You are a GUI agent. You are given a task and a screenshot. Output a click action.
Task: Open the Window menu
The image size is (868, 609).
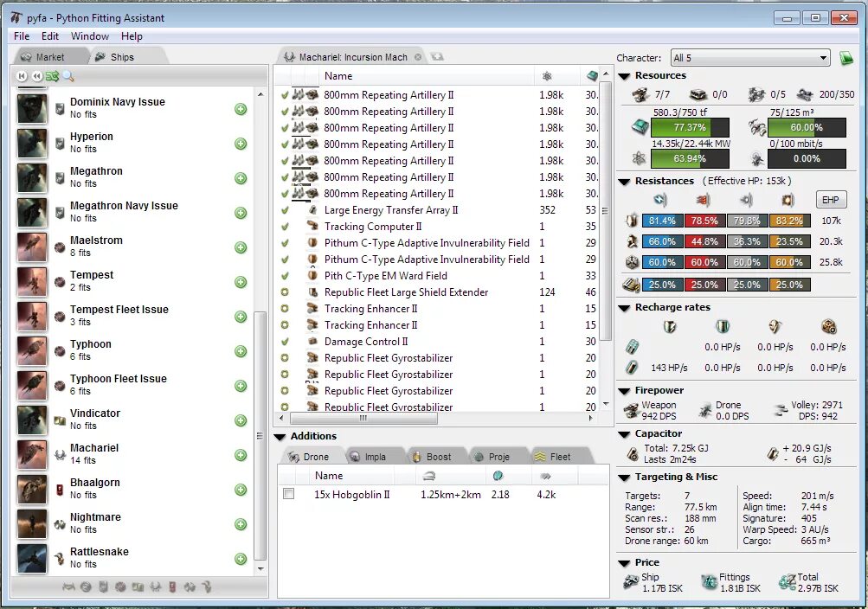90,36
